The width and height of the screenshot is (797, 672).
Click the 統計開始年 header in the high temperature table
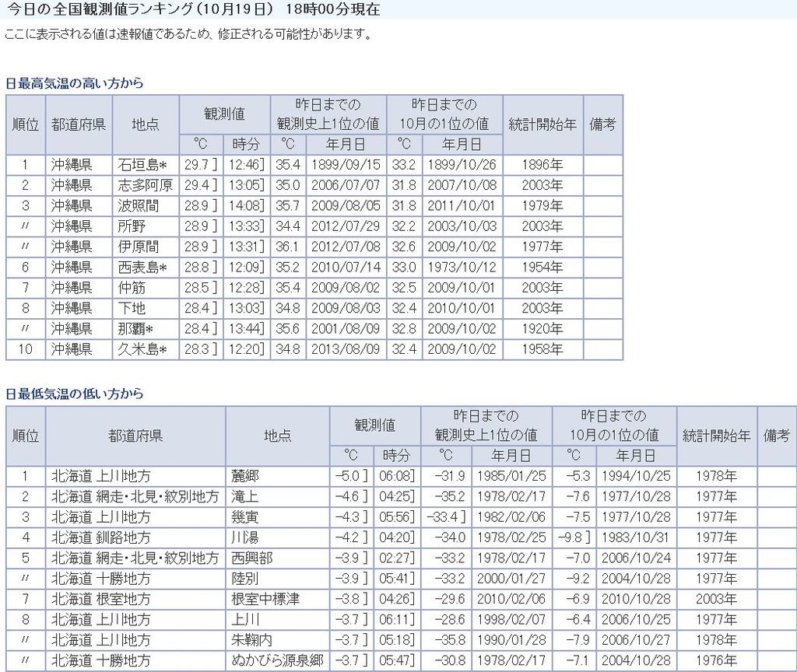coord(542,124)
